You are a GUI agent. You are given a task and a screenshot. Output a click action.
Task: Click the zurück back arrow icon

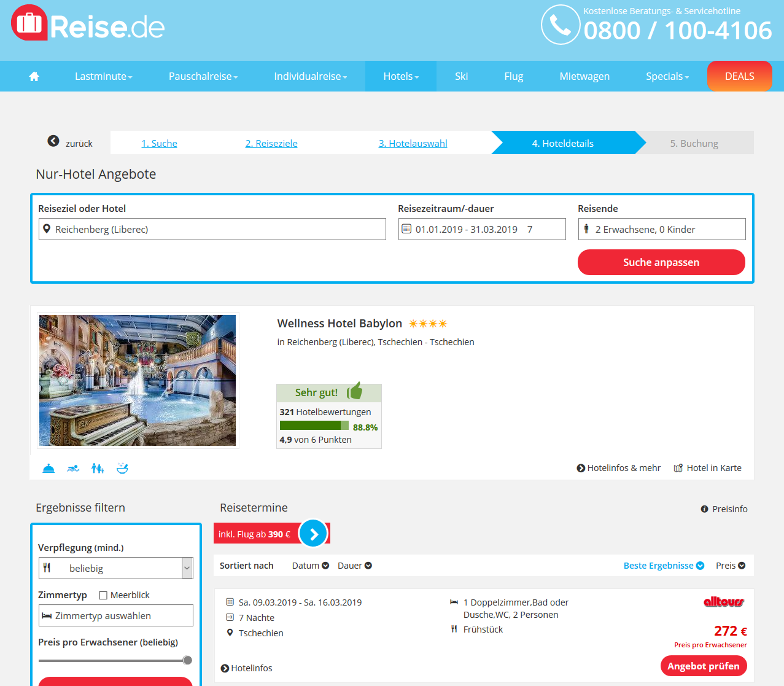53,141
